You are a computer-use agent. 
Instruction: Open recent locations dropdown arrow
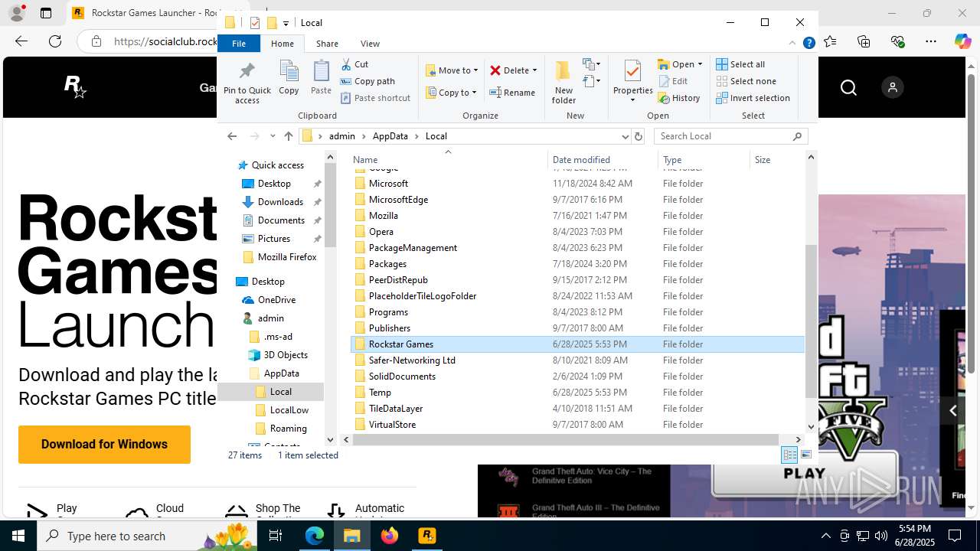(273, 136)
